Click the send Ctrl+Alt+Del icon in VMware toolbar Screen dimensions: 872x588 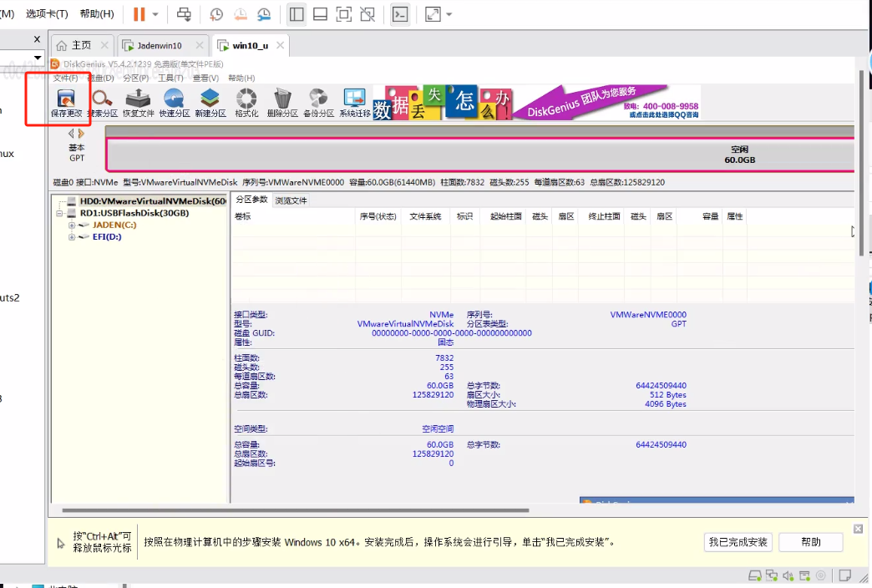[184, 14]
